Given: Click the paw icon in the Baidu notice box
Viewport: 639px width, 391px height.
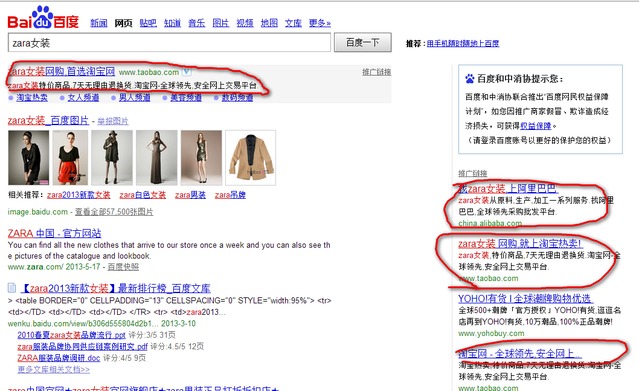Looking at the screenshot, I should point(470,79).
